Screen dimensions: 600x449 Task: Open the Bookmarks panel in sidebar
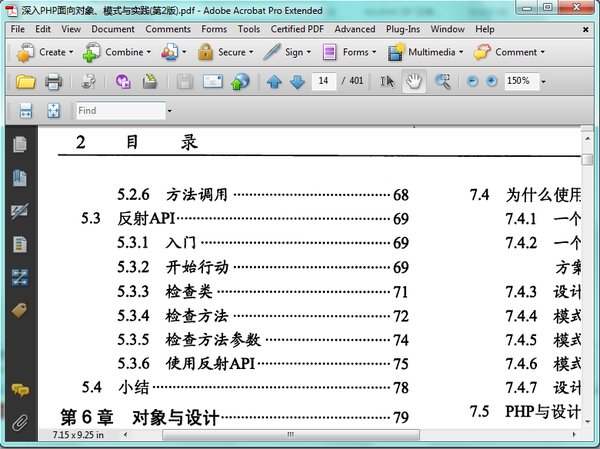point(20,178)
